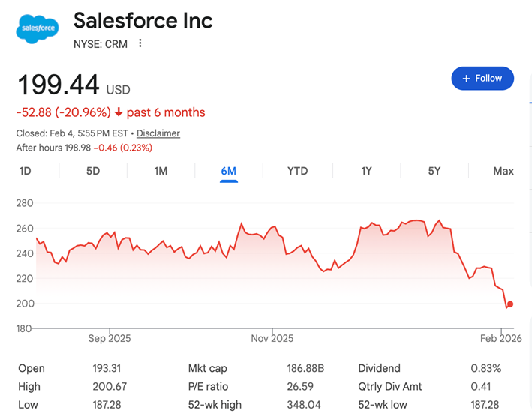Click the NYSE: CRM ticker text
The image size is (532, 413).
pyautogui.click(x=100, y=44)
